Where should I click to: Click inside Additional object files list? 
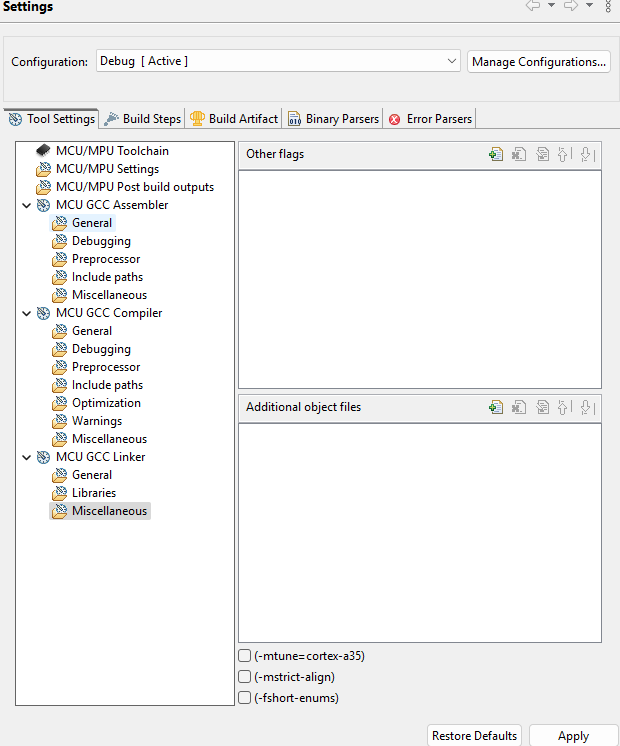click(420, 533)
